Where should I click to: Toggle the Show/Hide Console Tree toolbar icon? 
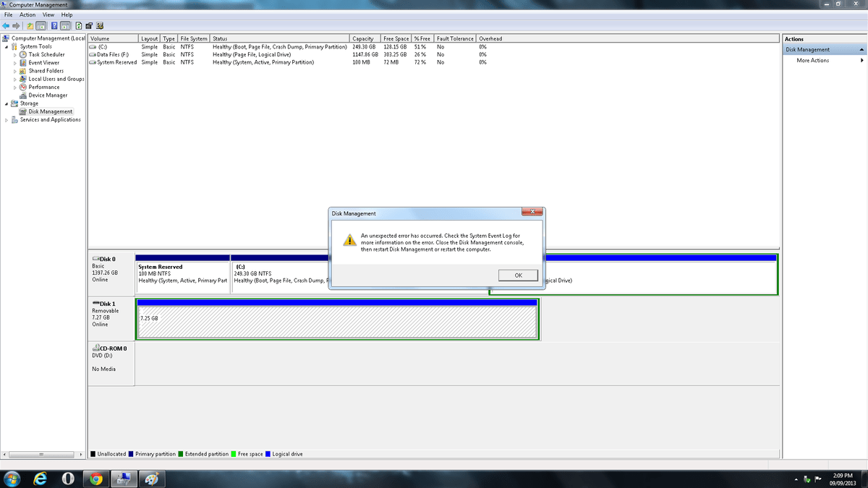41,26
